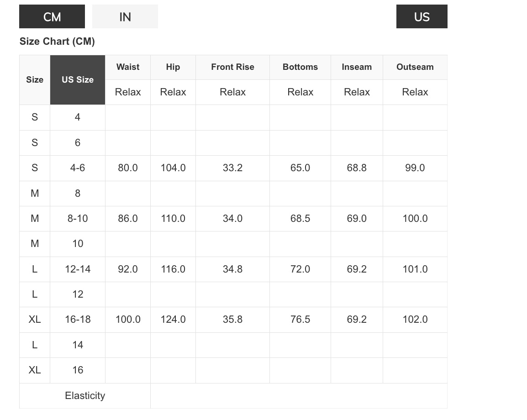Screen dimensions: 527x420
Task: Select the Hip column header
Action: [x=173, y=67]
